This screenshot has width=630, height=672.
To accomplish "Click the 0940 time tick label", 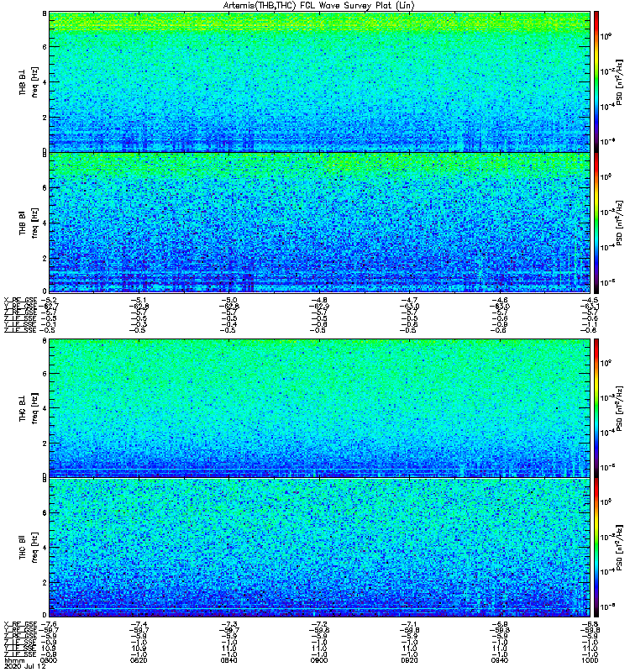I will click(x=499, y=660).
